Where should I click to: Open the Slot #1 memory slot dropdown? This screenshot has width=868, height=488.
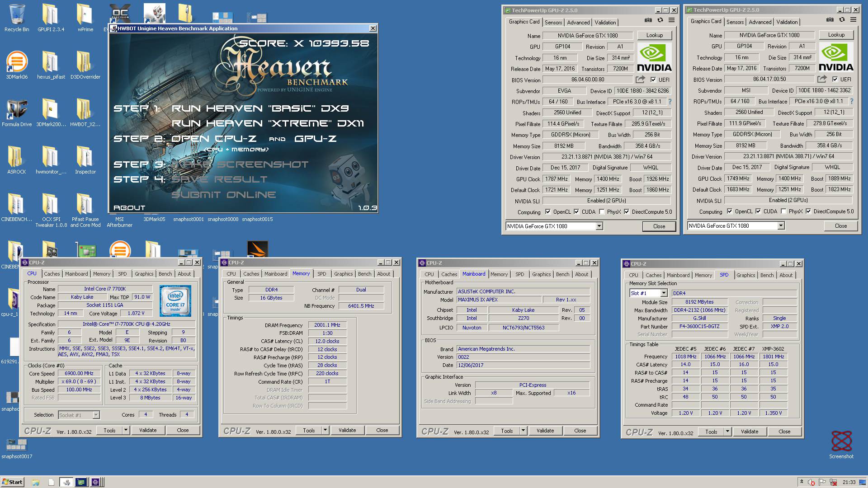648,293
